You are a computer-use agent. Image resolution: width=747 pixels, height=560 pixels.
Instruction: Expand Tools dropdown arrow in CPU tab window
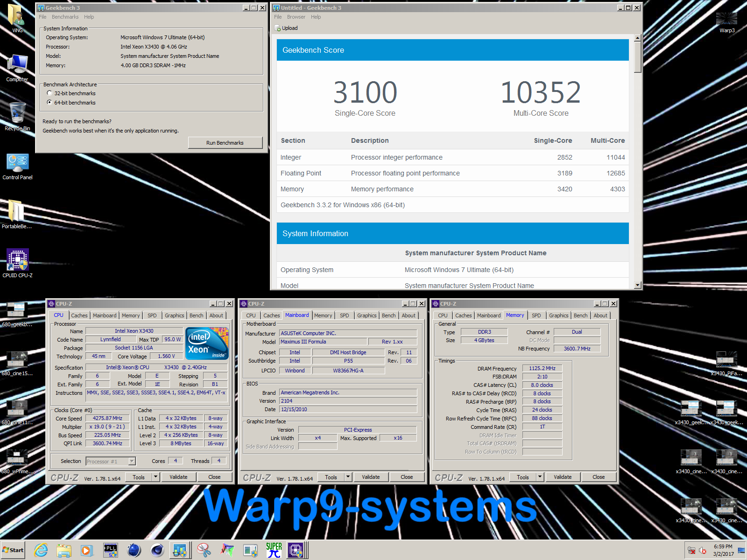(155, 477)
